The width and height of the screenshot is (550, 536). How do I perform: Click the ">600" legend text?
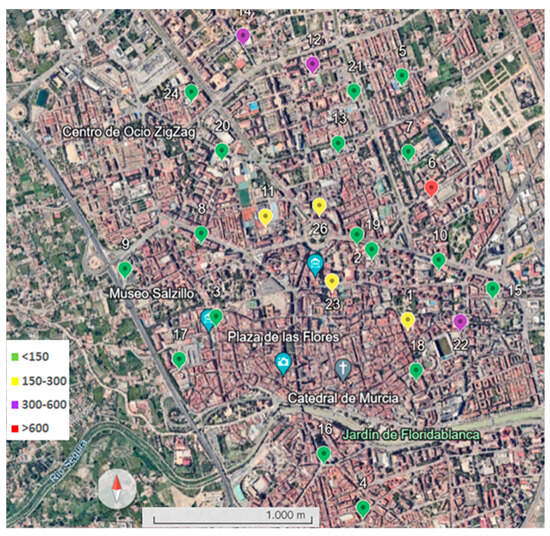(x=35, y=428)
